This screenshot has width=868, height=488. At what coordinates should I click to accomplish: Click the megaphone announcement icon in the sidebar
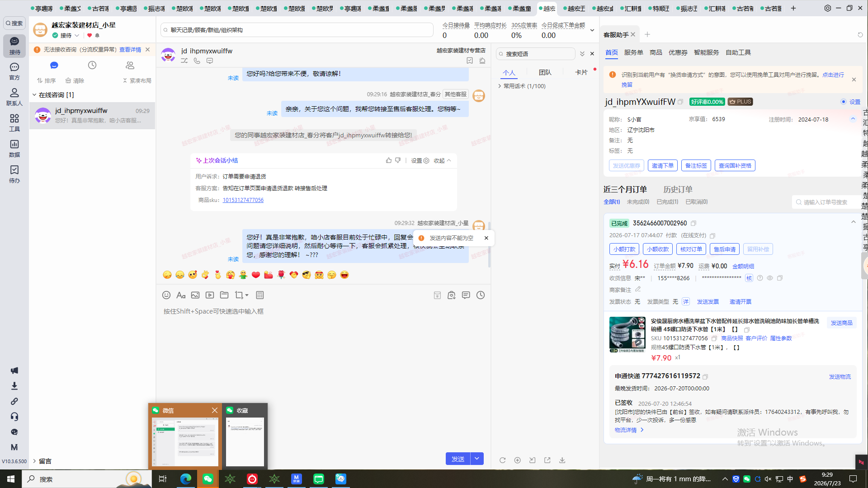(14, 371)
